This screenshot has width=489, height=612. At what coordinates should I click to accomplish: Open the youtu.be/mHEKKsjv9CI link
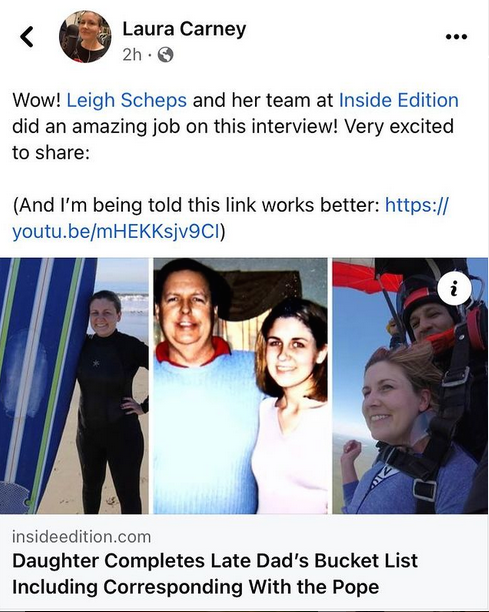116,231
